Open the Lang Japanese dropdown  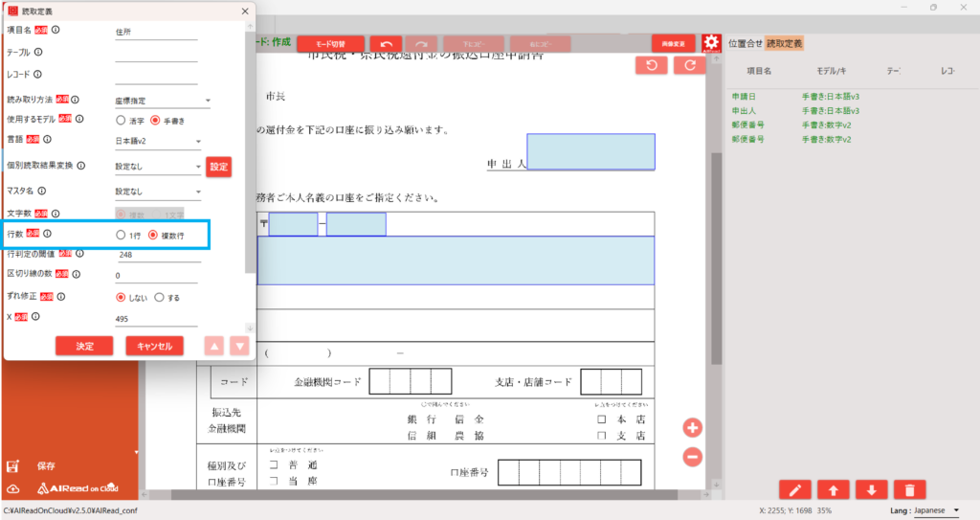[x=936, y=510]
